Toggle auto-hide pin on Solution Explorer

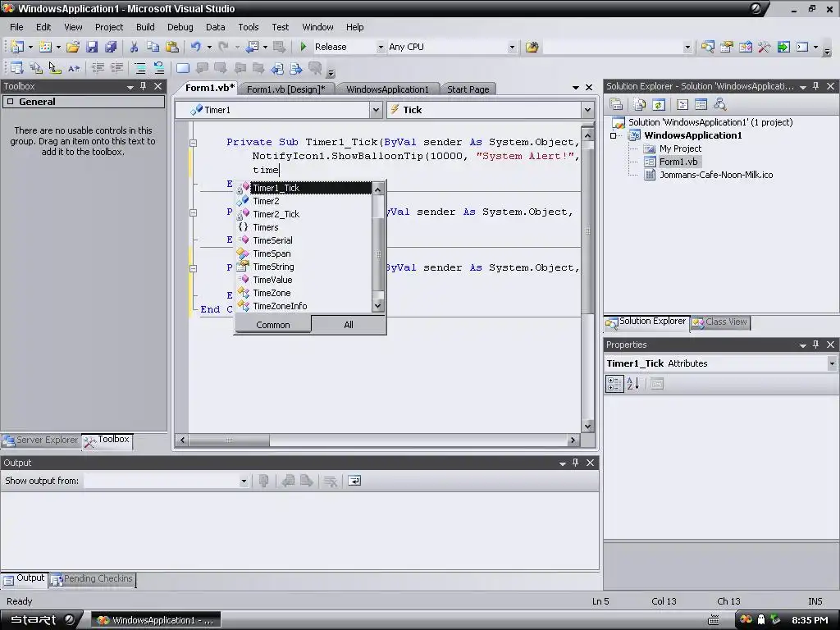point(816,86)
